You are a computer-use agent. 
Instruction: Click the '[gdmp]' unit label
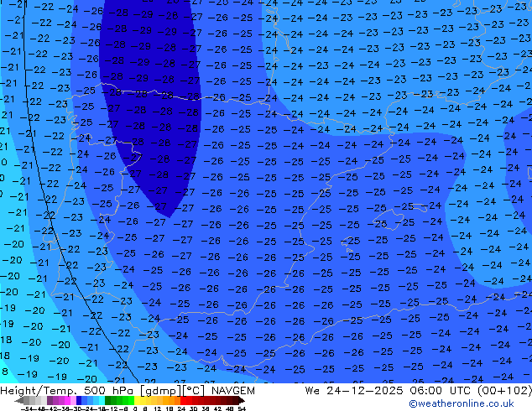pos(161,391)
